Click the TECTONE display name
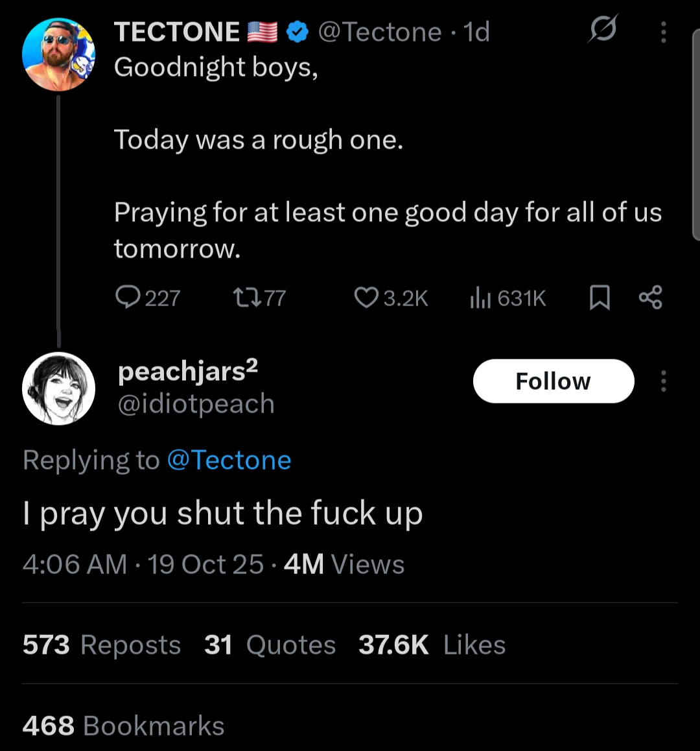The width and height of the screenshot is (700, 751). pos(176,32)
